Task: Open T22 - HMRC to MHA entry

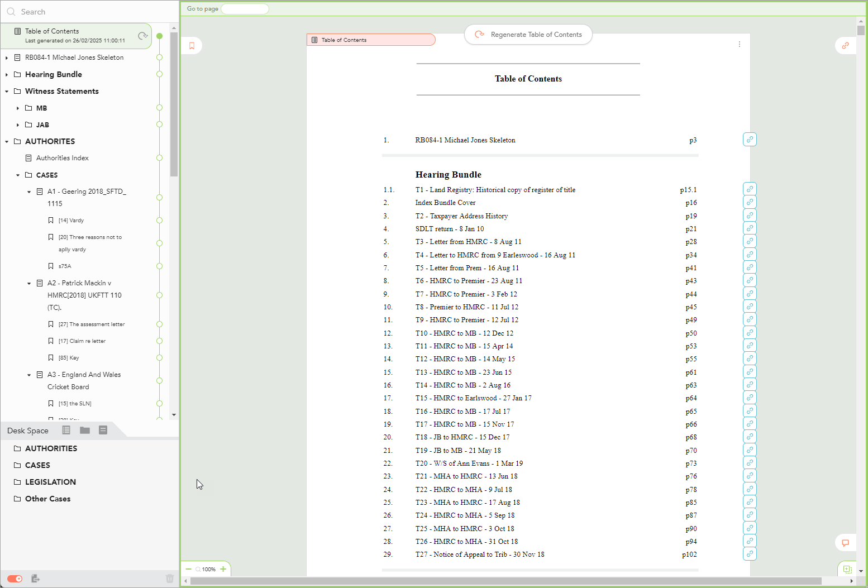Action: pyautogui.click(x=464, y=490)
